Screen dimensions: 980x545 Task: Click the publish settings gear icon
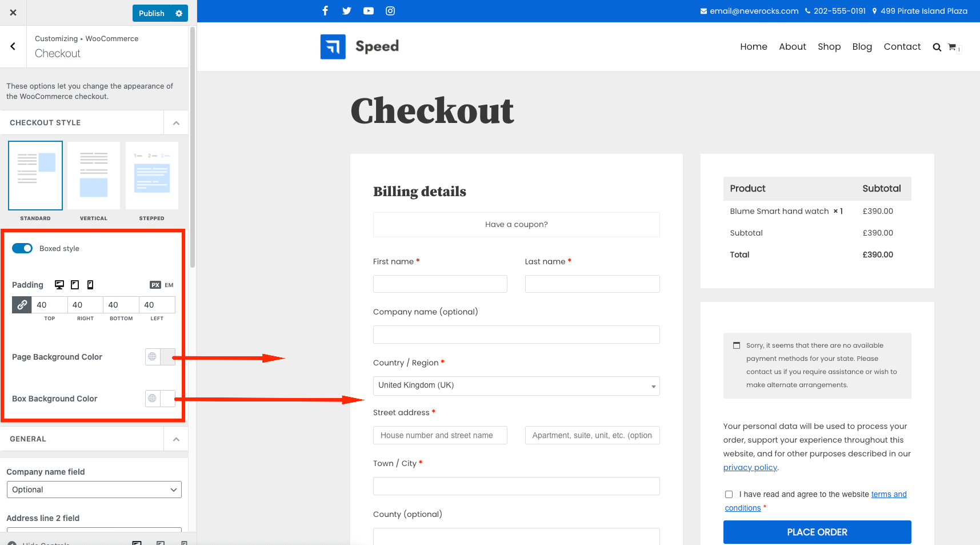click(179, 13)
